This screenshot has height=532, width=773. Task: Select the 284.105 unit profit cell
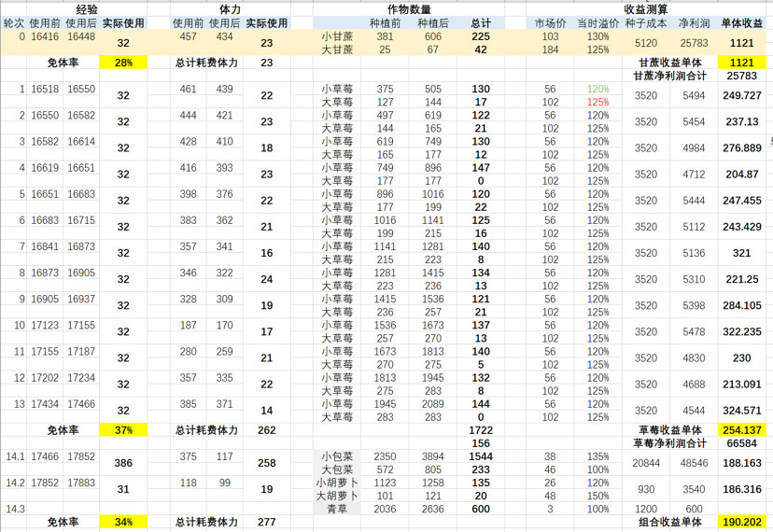[742, 306]
